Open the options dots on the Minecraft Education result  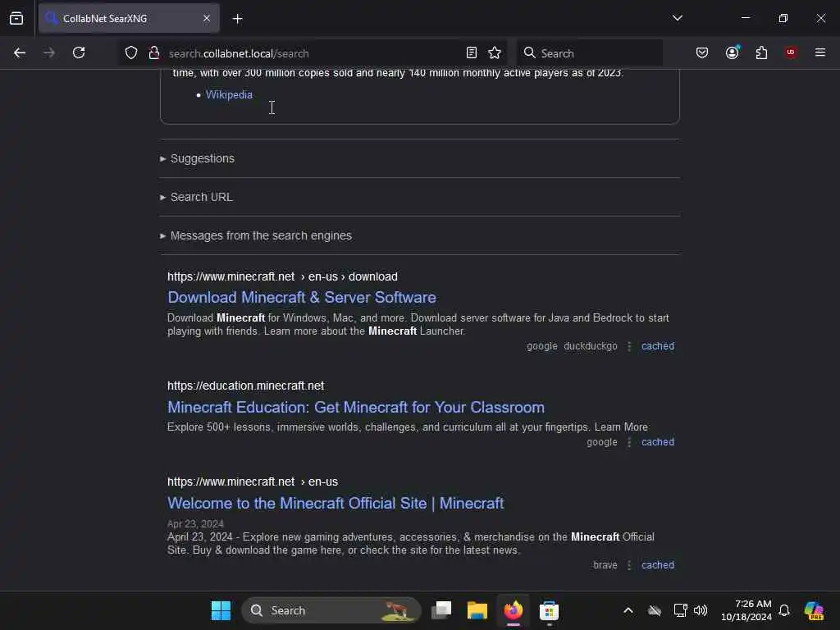[x=629, y=442]
